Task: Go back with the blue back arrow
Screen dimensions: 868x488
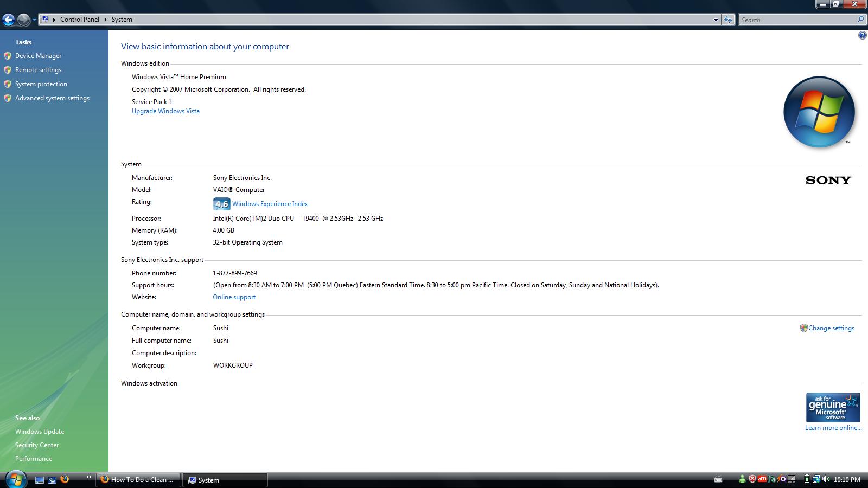Action: click(8, 20)
